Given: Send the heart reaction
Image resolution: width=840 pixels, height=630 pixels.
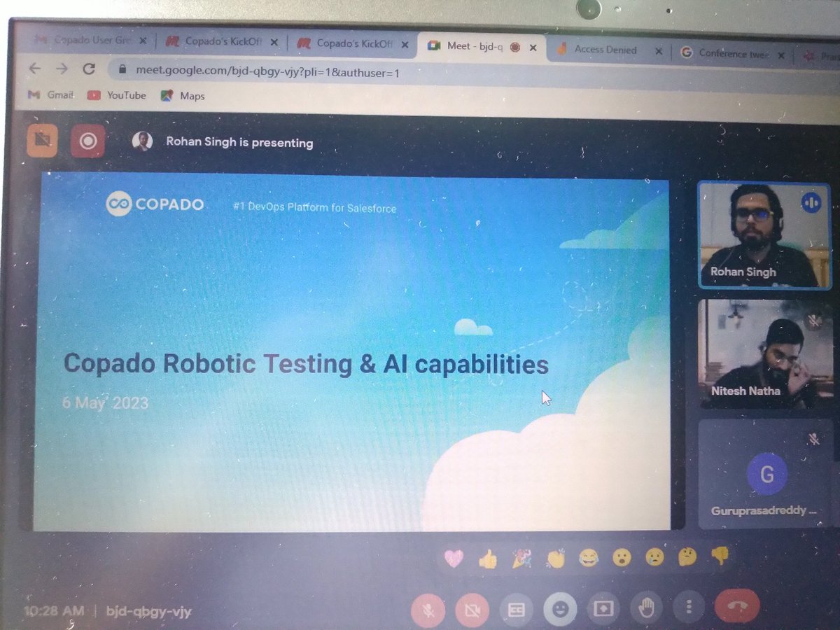Looking at the screenshot, I should tap(454, 558).
